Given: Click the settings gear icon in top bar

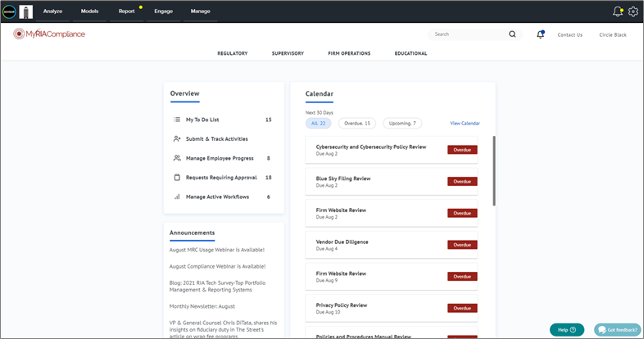Looking at the screenshot, I should 633,11.
